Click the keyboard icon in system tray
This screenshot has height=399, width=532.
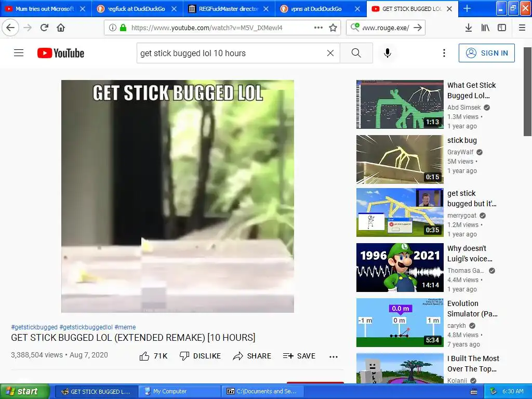pyautogui.click(x=474, y=392)
